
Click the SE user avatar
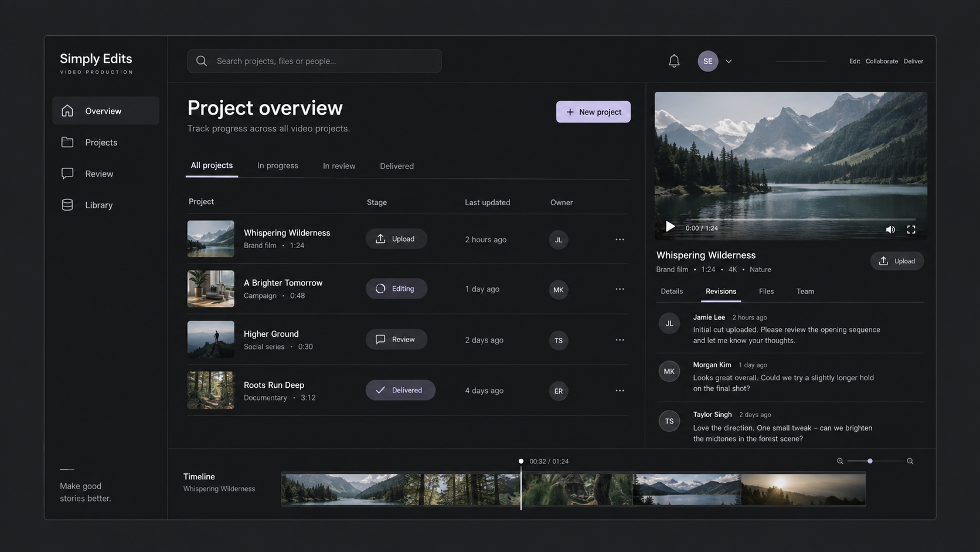(707, 61)
